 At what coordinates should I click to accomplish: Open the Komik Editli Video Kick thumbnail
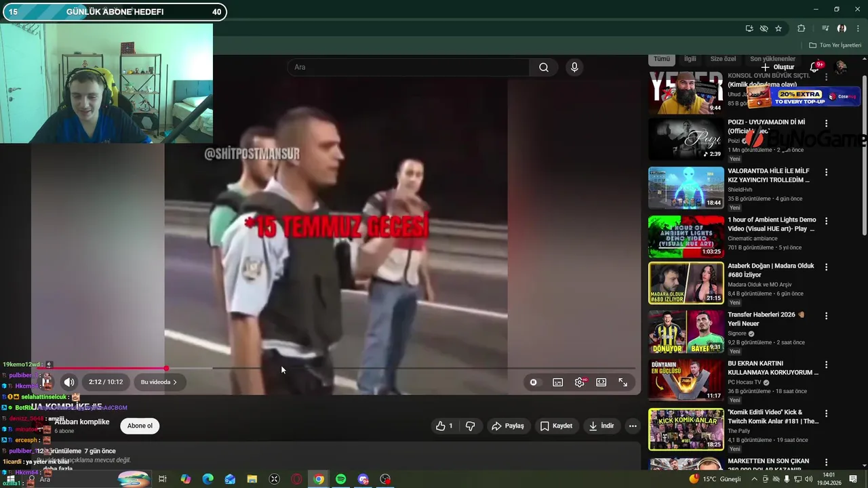pyautogui.click(x=686, y=429)
